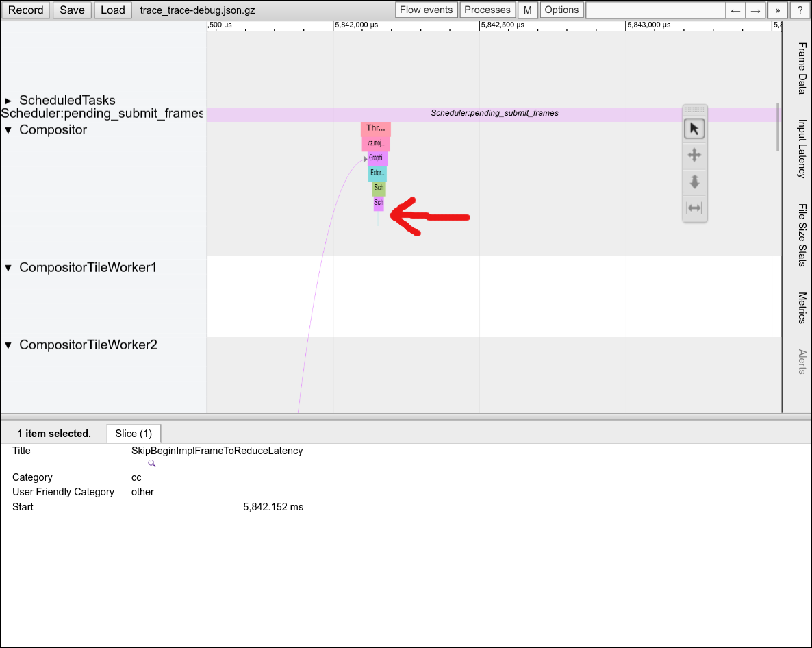Expand the ScheduledTasks track
812x648 pixels.
pos(9,101)
